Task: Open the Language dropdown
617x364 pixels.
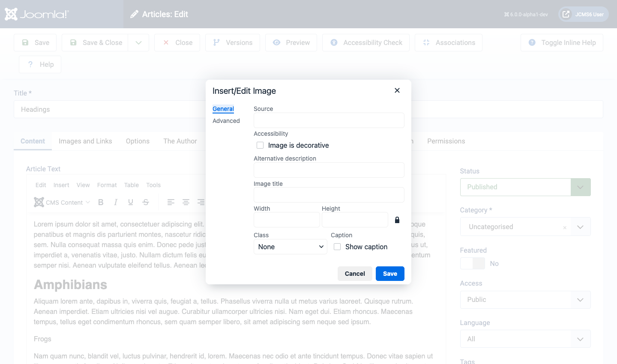Action: [525, 339]
